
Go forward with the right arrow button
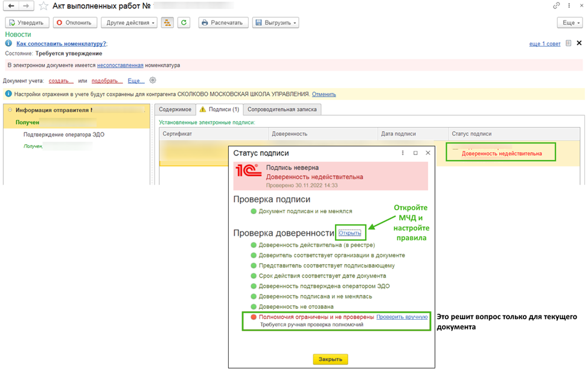click(x=26, y=6)
